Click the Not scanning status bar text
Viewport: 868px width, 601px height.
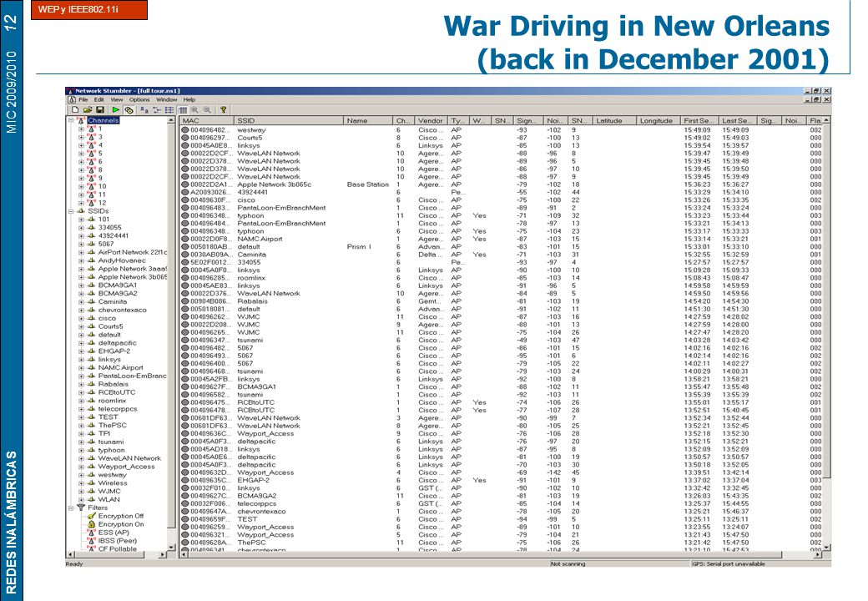pos(568,564)
